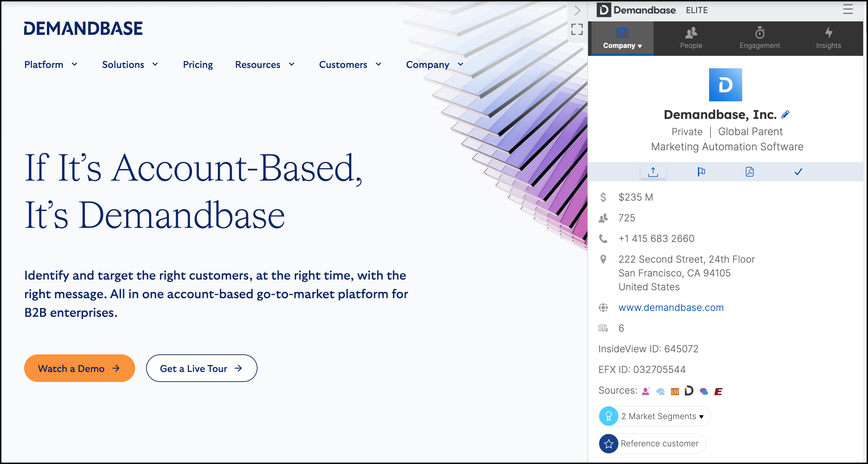Click the Demandbase, Inc. company logo tile
The image size is (868, 464).
point(725,85)
